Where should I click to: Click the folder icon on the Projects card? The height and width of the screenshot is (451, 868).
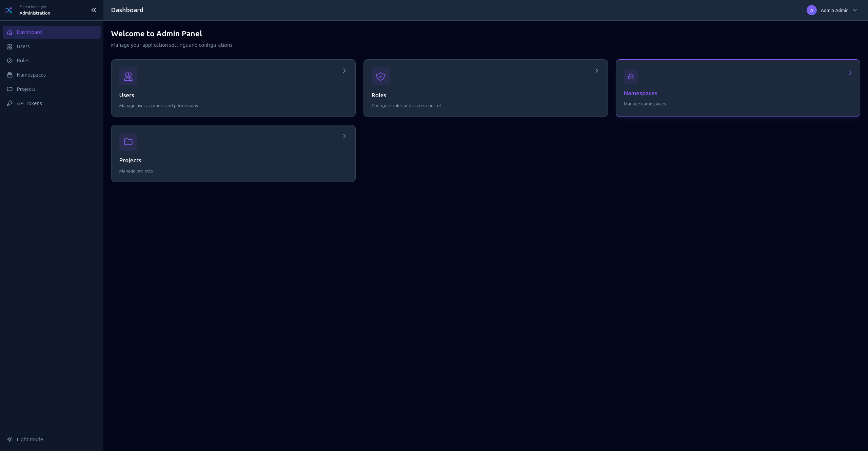[128, 142]
